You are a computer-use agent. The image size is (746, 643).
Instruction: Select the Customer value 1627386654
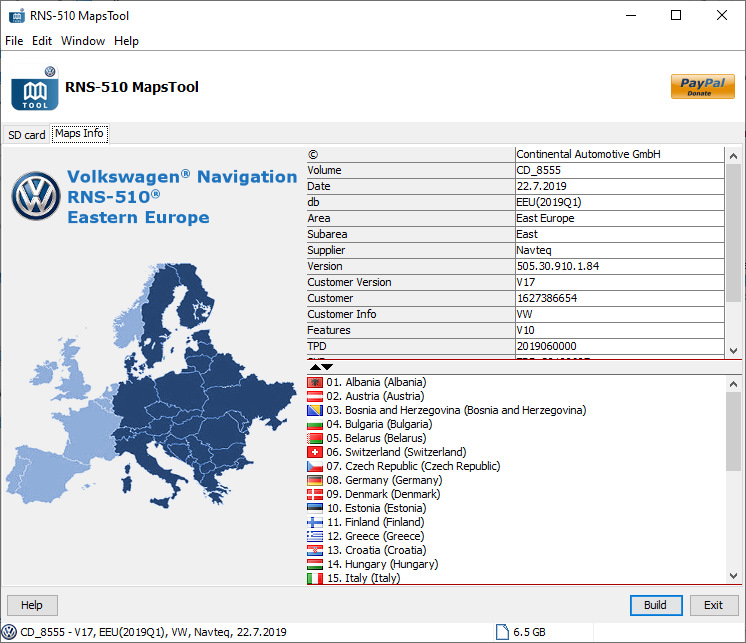[619, 298]
